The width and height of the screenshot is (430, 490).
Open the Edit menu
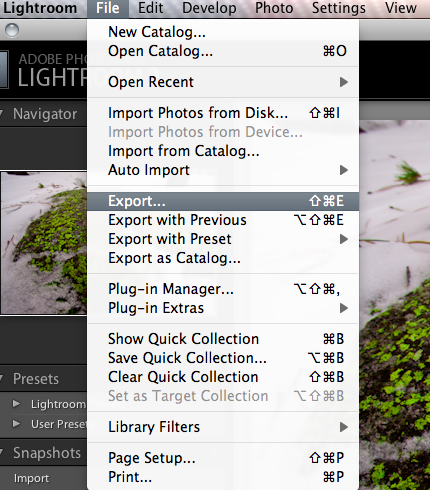pos(151,8)
